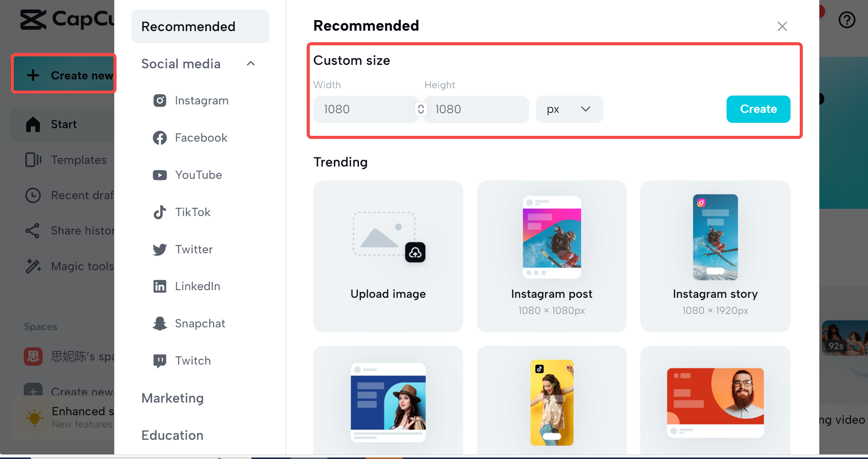Expand the Marketing category
Viewport: 868px width, 459px height.
173,398
